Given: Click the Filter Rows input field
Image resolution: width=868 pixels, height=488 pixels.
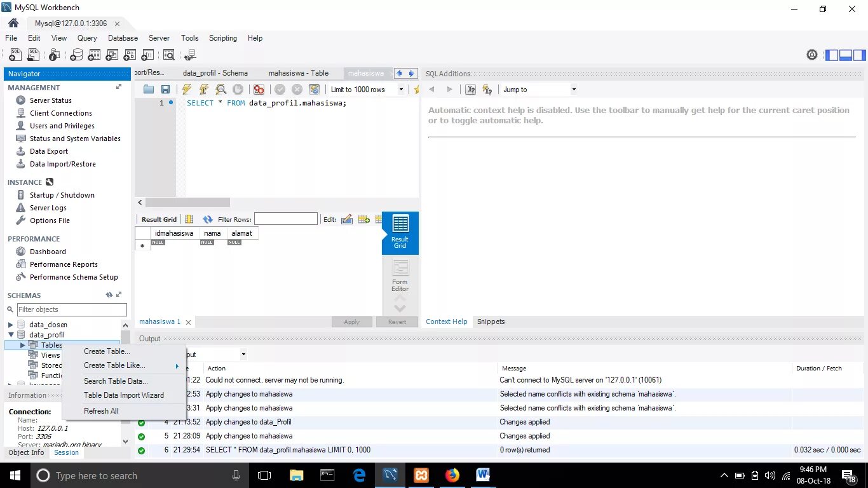Looking at the screenshot, I should pyautogui.click(x=286, y=219).
